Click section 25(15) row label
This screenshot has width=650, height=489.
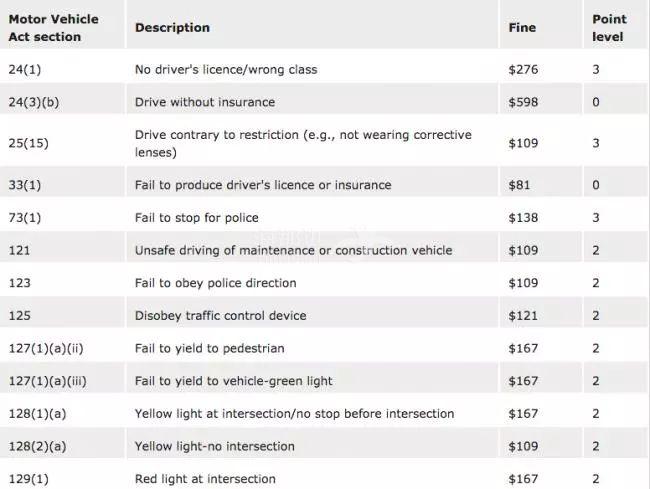coord(29,143)
